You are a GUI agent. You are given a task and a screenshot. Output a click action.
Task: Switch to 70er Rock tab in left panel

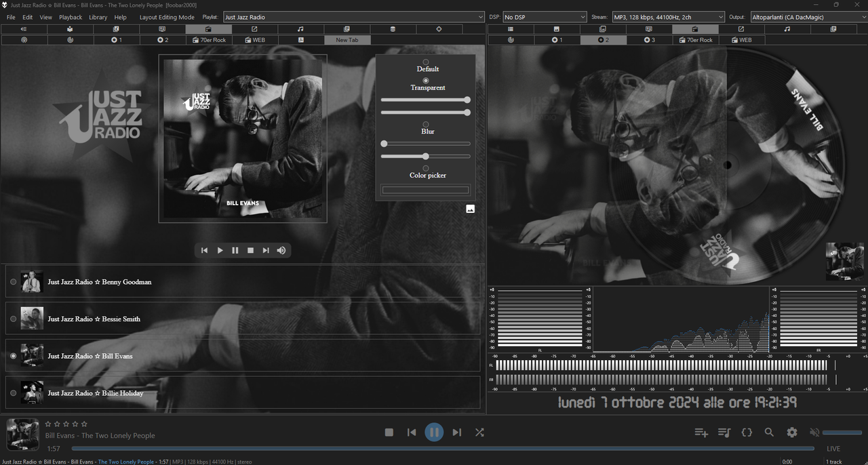tap(208, 40)
